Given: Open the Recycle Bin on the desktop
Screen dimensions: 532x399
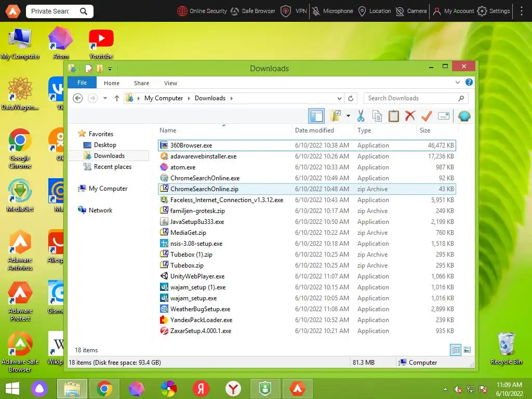Looking at the screenshot, I should pyautogui.click(x=506, y=349).
